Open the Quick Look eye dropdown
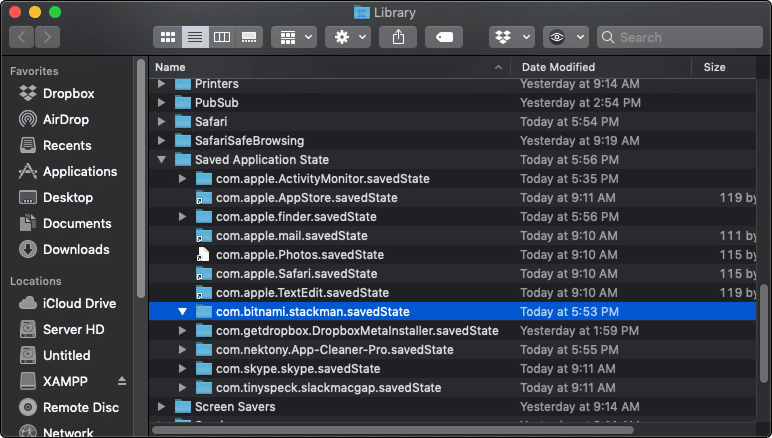Image resolution: width=772 pixels, height=438 pixels. pyautogui.click(x=566, y=37)
